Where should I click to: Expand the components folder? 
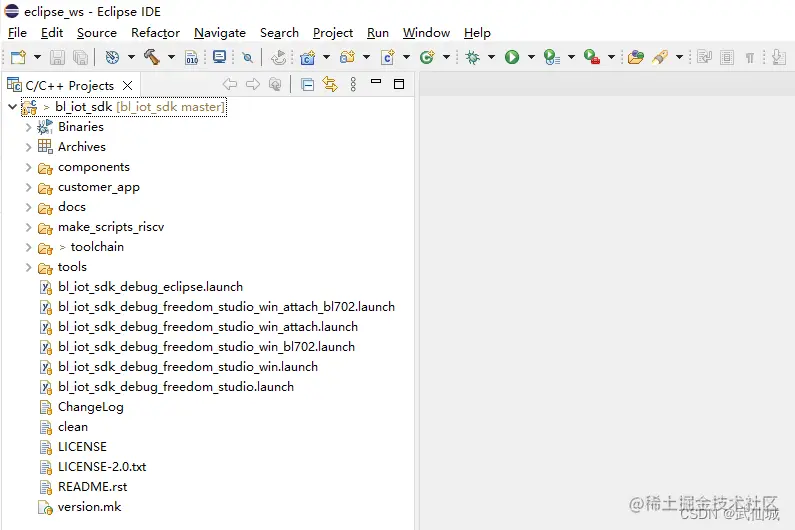click(x=28, y=167)
